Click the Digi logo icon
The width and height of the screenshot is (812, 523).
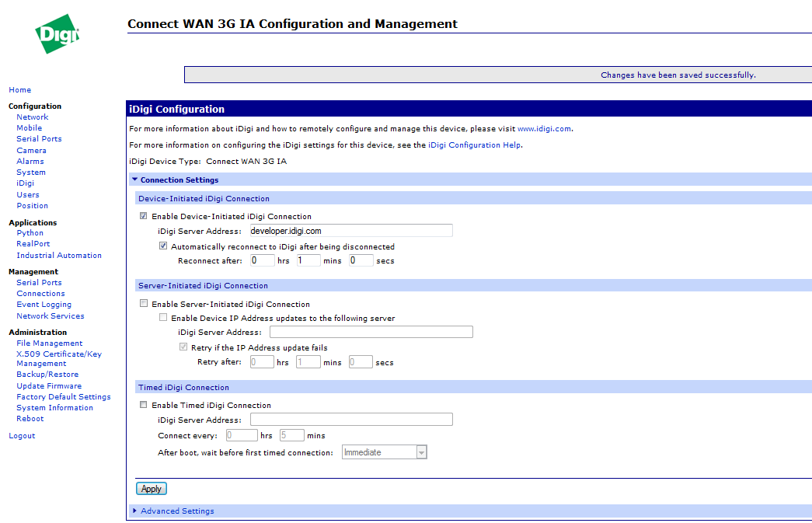pyautogui.click(x=58, y=33)
